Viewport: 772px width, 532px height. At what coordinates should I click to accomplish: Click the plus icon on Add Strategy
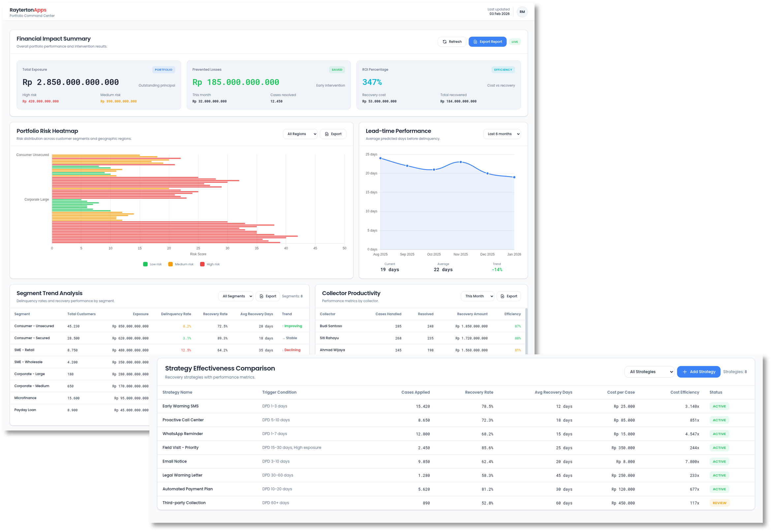685,372
